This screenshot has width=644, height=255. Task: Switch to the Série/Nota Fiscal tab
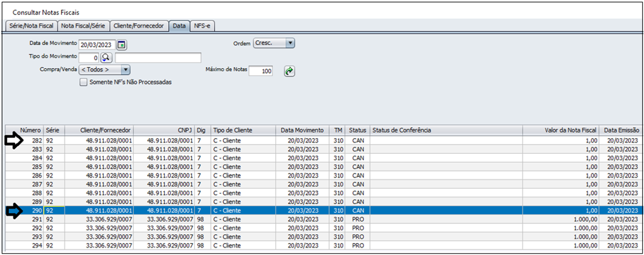click(x=31, y=26)
